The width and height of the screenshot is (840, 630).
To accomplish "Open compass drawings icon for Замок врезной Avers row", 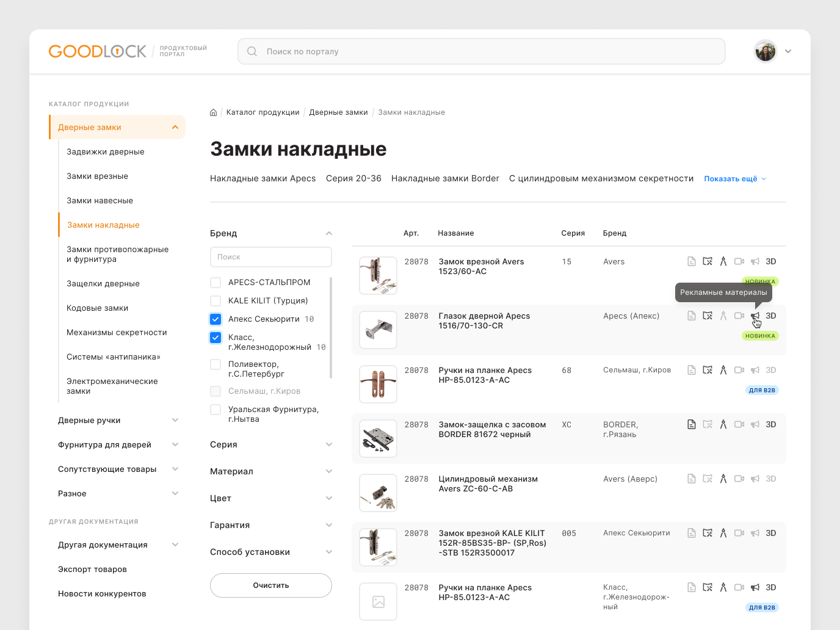I will point(723,261).
